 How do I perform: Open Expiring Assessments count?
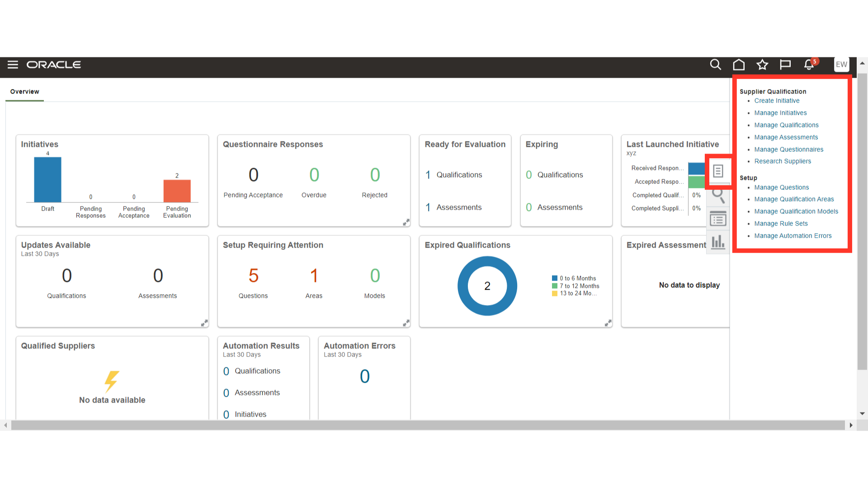point(554,207)
